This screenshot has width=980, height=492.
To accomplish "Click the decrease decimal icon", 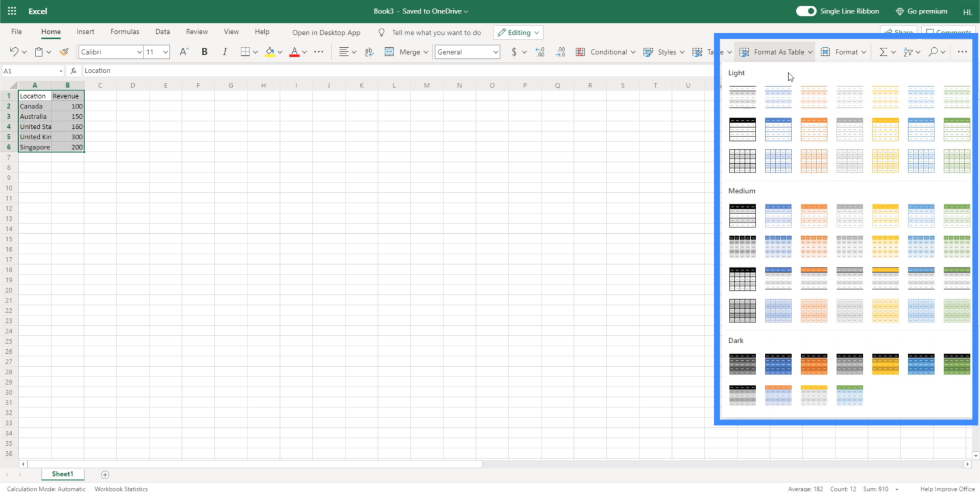I will [540, 52].
